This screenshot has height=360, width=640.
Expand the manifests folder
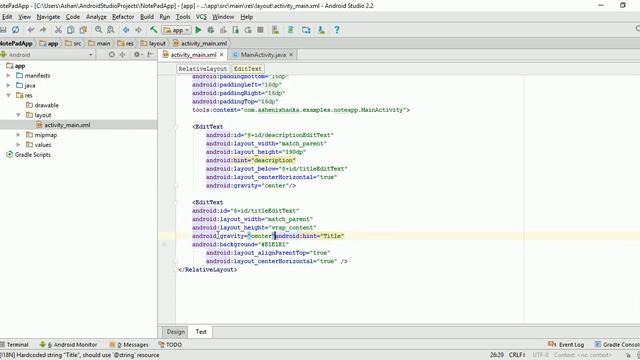pyautogui.click(x=9, y=76)
